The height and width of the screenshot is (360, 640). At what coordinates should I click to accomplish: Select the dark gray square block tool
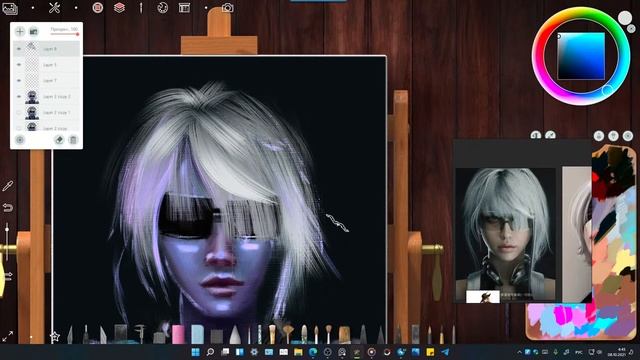click(x=216, y=336)
